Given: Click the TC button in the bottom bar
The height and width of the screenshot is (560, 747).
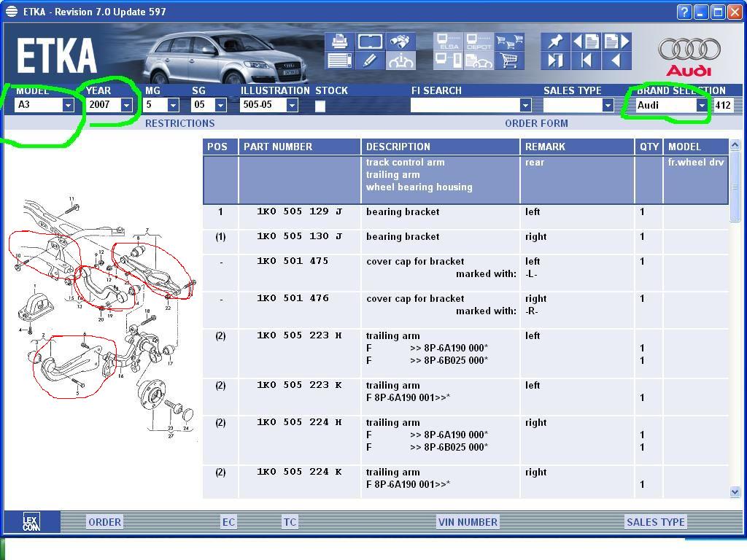Looking at the screenshot, I should pyautogui.click(x=290, y=522).
